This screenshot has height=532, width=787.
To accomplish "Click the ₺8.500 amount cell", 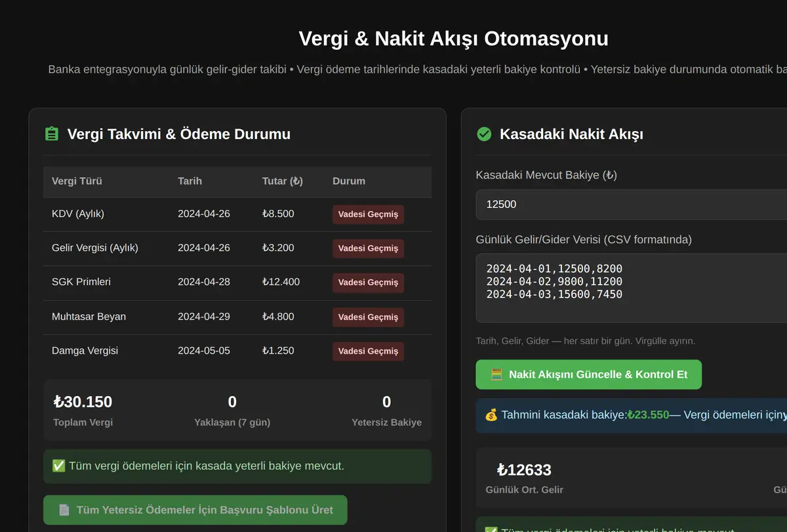I will pos(278,214).
